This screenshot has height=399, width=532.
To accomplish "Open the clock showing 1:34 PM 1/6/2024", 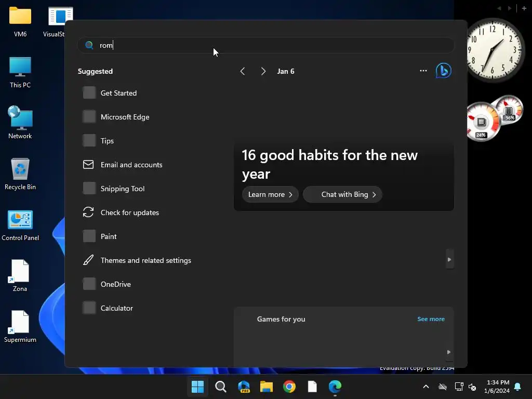I will 497,387.
